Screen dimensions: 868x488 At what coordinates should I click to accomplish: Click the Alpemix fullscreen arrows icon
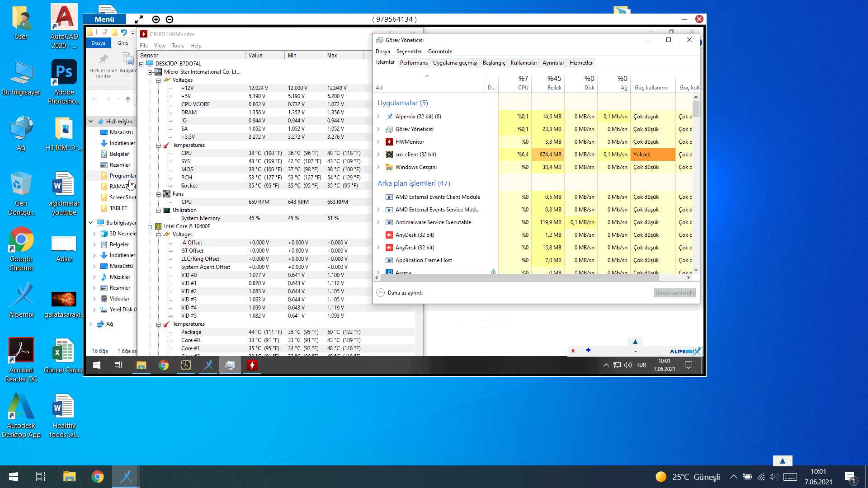139,19
